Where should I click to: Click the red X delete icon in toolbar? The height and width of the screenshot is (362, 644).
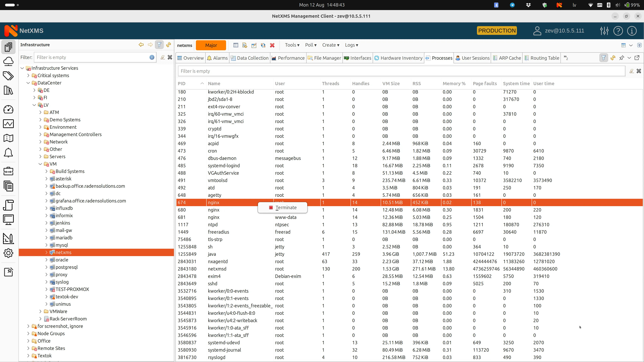(x=272, y=45)
